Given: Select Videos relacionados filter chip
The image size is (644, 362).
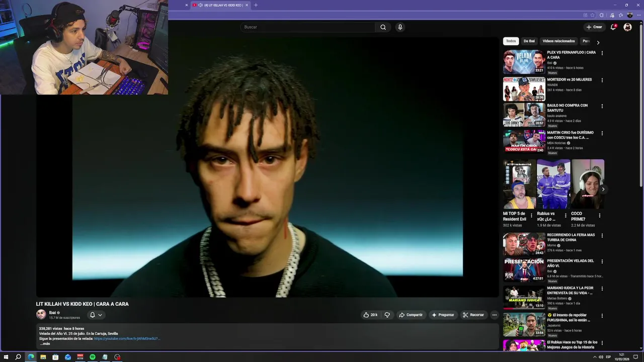Looking at the screenshot, I should 558,41.
